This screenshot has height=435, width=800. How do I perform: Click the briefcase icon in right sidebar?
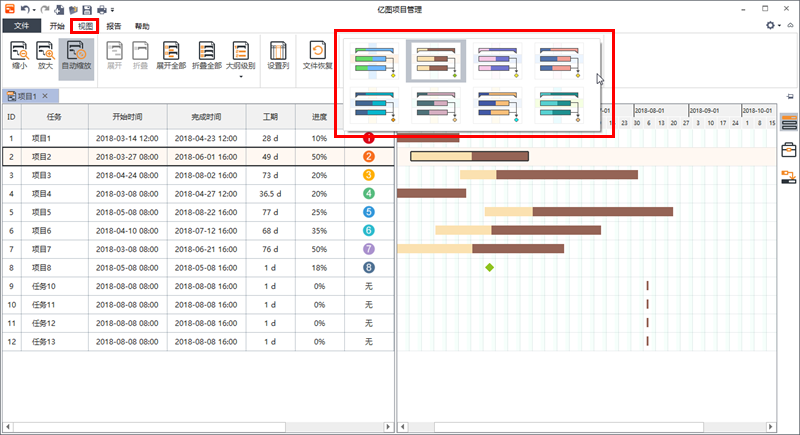pyautogui.click(x=789, y=149)
